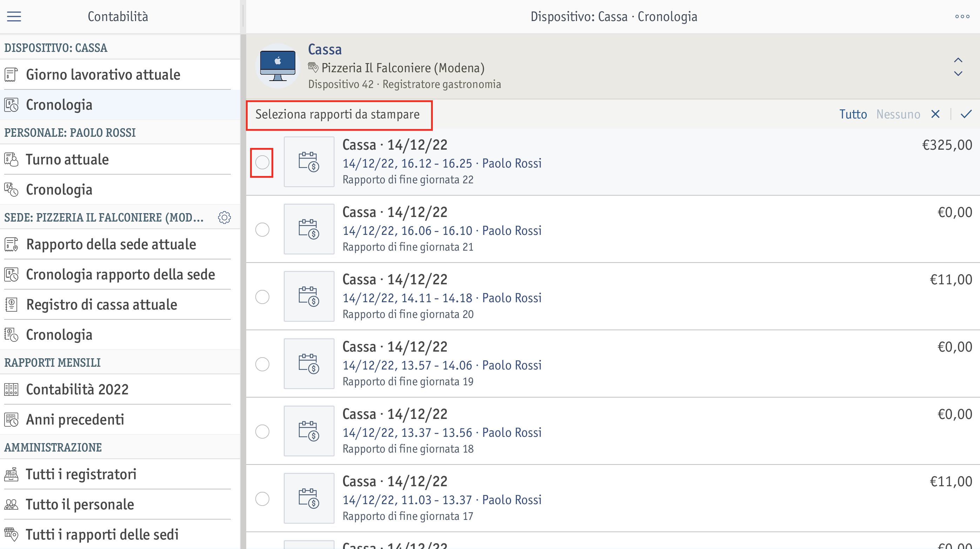
Task: Open Tutti i rapporti delle sedi
Action: pyautogui.click(x=120, y=535)
